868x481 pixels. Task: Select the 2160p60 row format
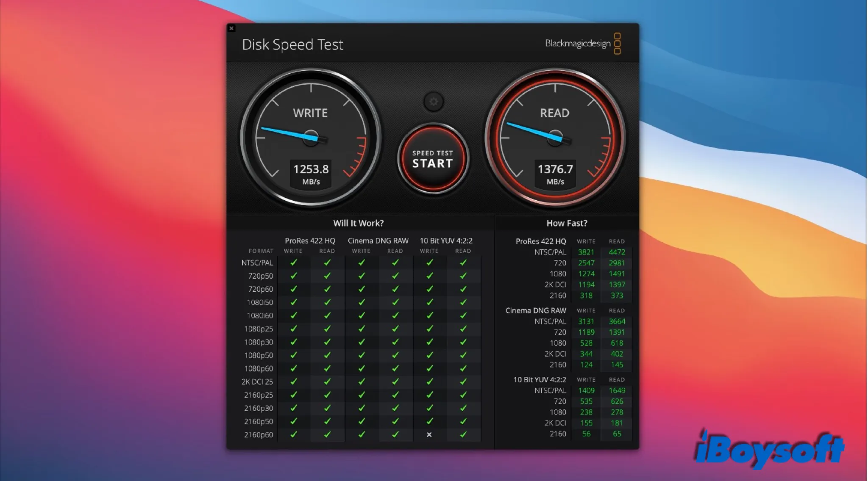pos(260,435)
